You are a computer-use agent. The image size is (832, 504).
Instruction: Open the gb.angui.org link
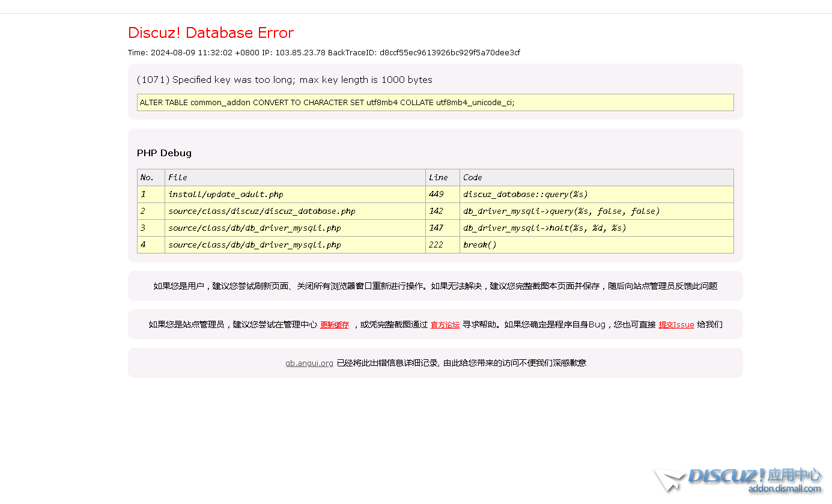pos(309,363)
